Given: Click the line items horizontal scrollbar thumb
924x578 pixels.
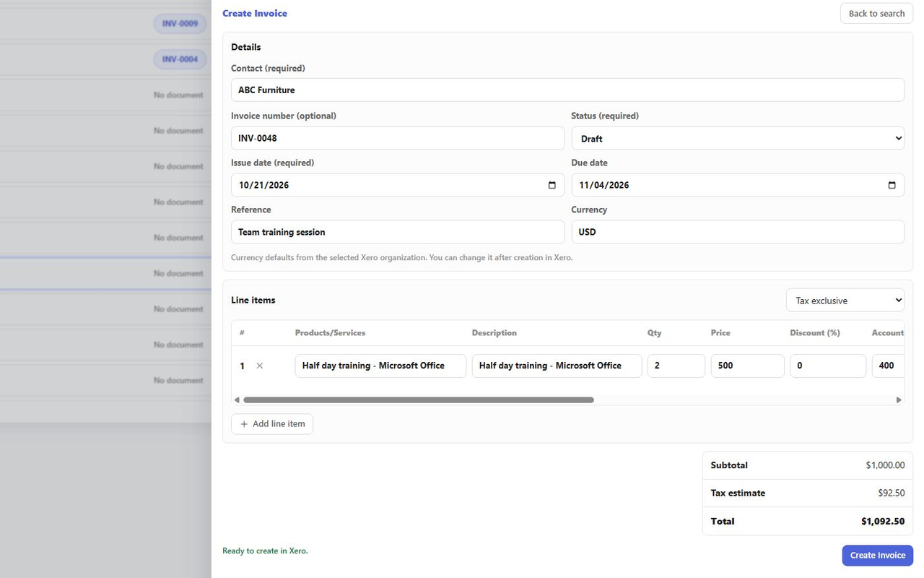Looking at the screenshot, I should tap(419, 400).
